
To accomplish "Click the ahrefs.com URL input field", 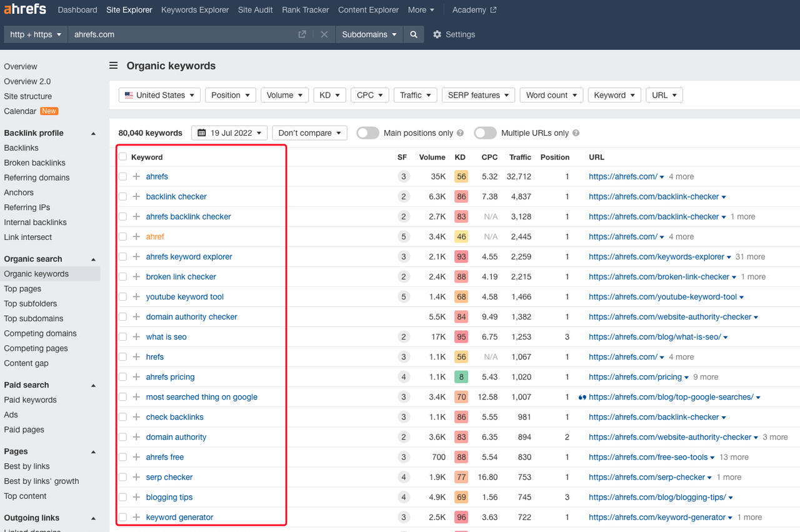I will [181, 34].
